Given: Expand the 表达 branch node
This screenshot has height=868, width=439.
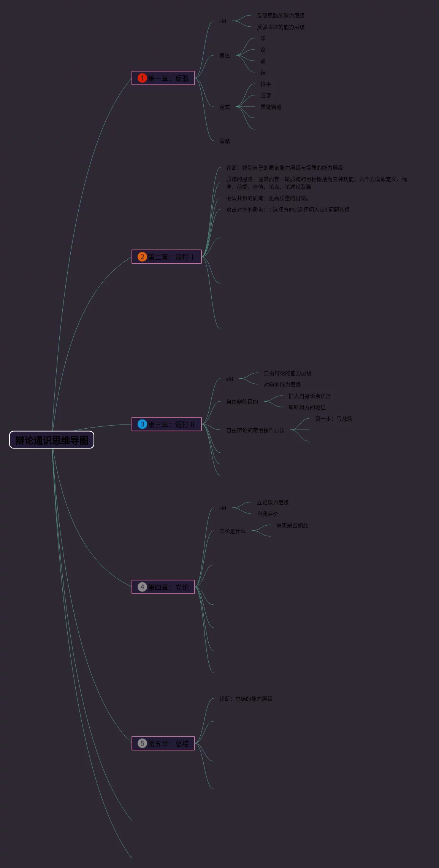Looking at the screenshot, I should click(x=225, y=56).
